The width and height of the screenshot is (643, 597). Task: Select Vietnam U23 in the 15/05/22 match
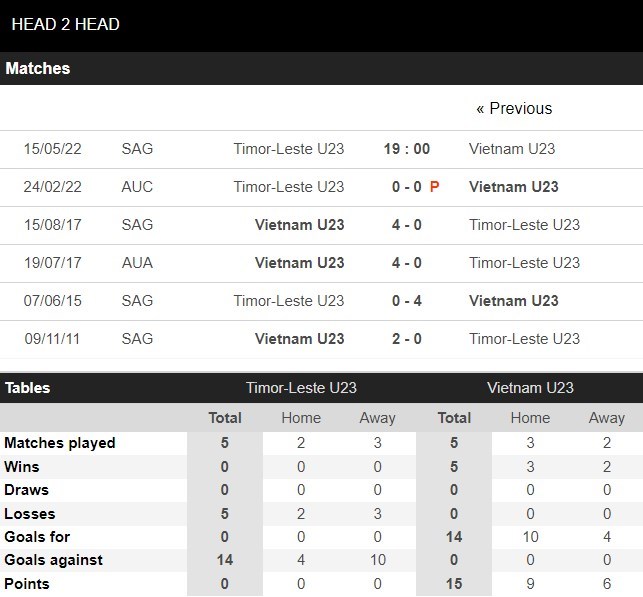(512, 149)
